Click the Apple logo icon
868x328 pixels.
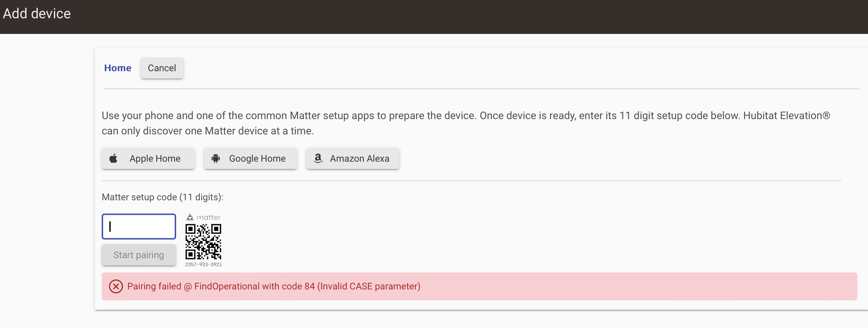pyautogui.click(x=114, y=158)
